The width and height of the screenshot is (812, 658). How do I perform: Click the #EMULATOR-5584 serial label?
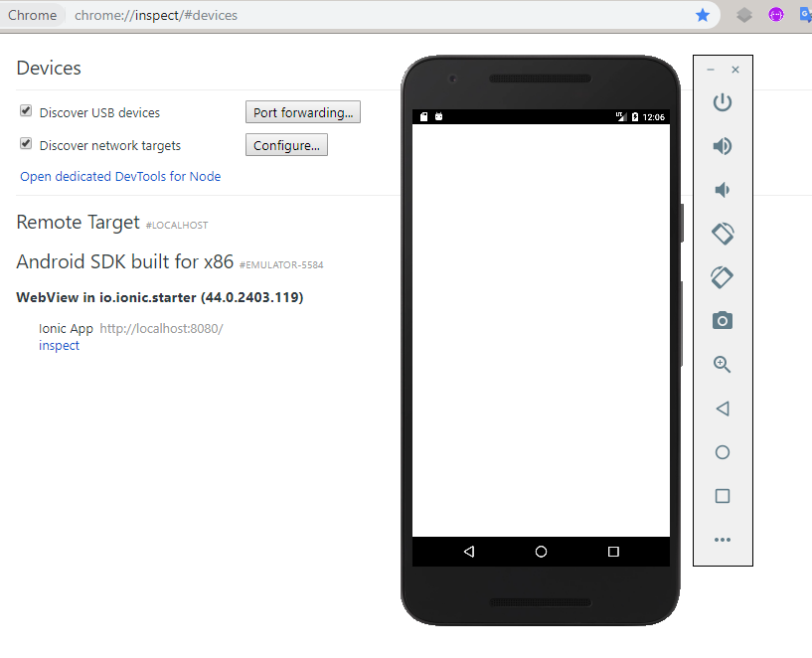click(x=281, y=265)
